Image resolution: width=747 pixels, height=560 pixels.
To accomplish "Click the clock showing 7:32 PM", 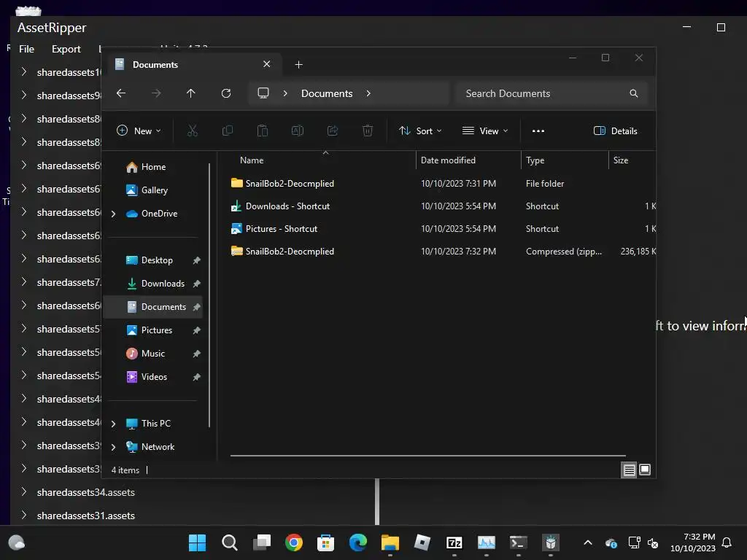I will pos(699,537).
